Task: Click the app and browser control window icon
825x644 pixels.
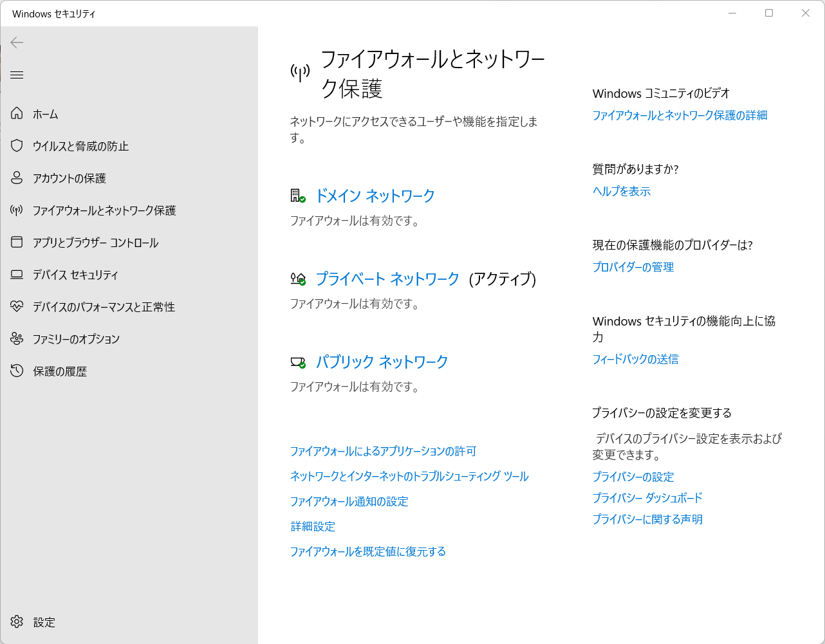Action: pyautogui.click(x=17, y=243)
